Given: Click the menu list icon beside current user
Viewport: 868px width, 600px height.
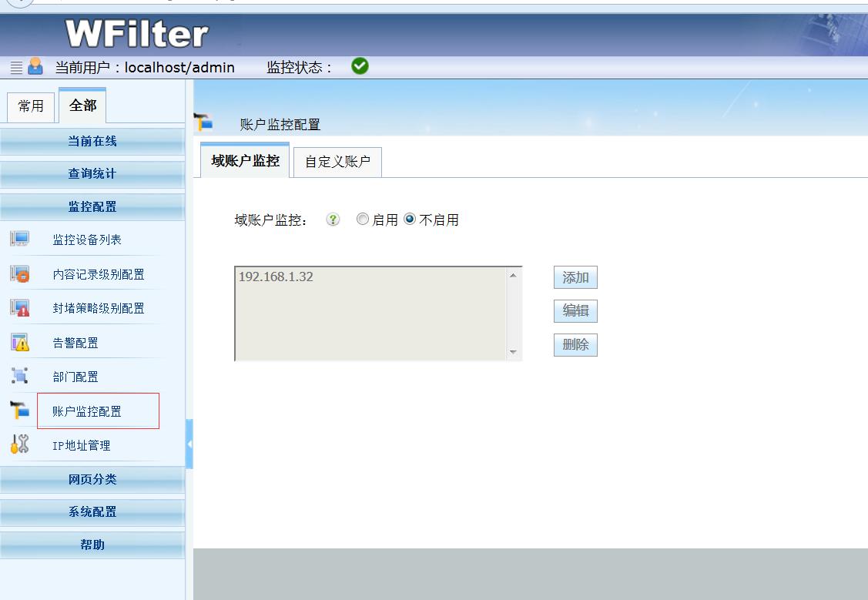Looking at the screenshot, I should coord(16,67).
